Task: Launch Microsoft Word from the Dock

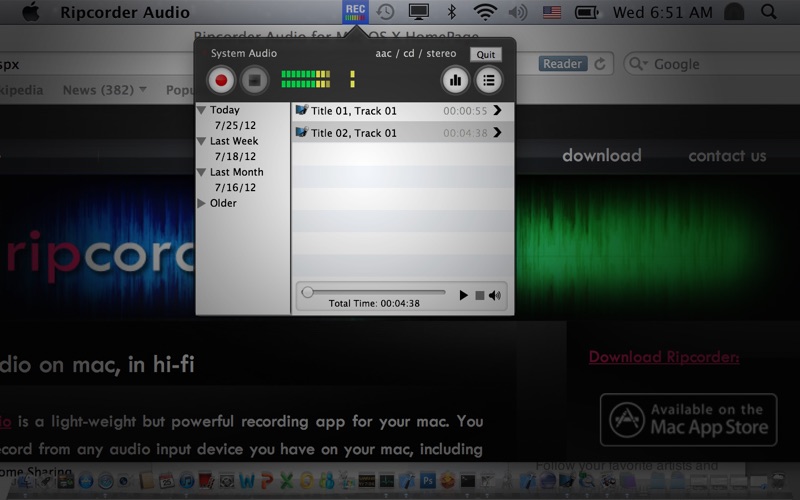Action: 246,480
